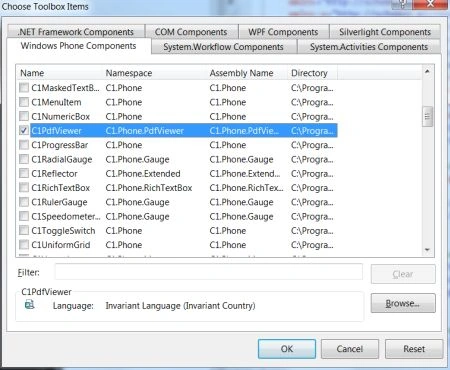This screenshot has width=450, height=370.
Task: Click the list scrollbar down arrow
Action: [x=427, y=250]
